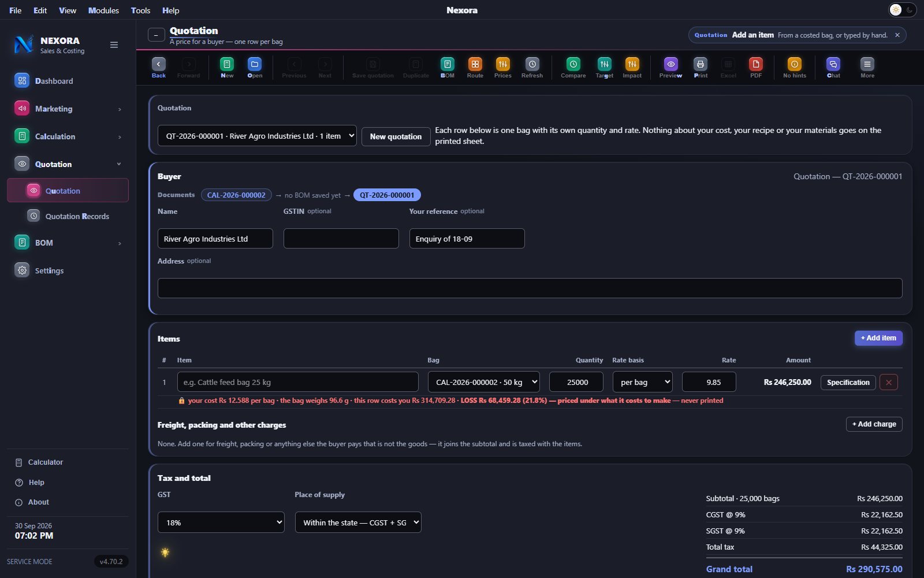Open the Rate basis per bag dropdown
Screen dimensions: 924x578
click(643, 382)
